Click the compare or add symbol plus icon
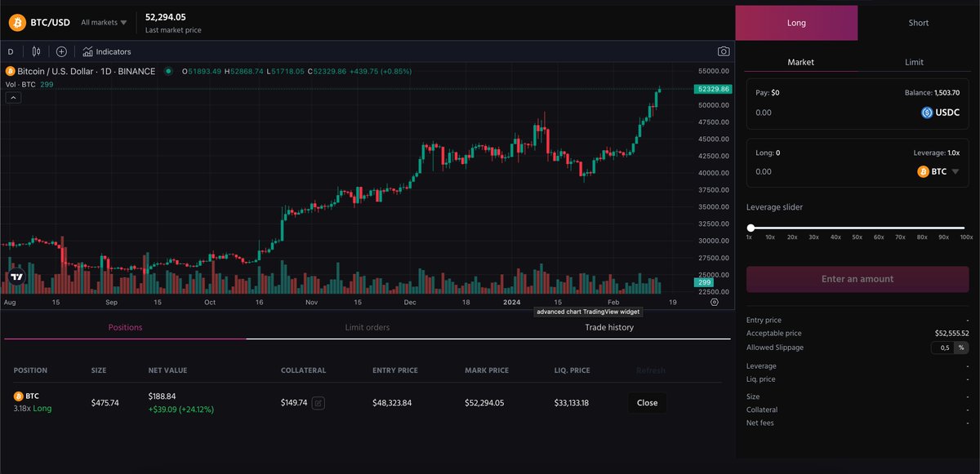Screen dimensions: 980x474 pos(61,51)
